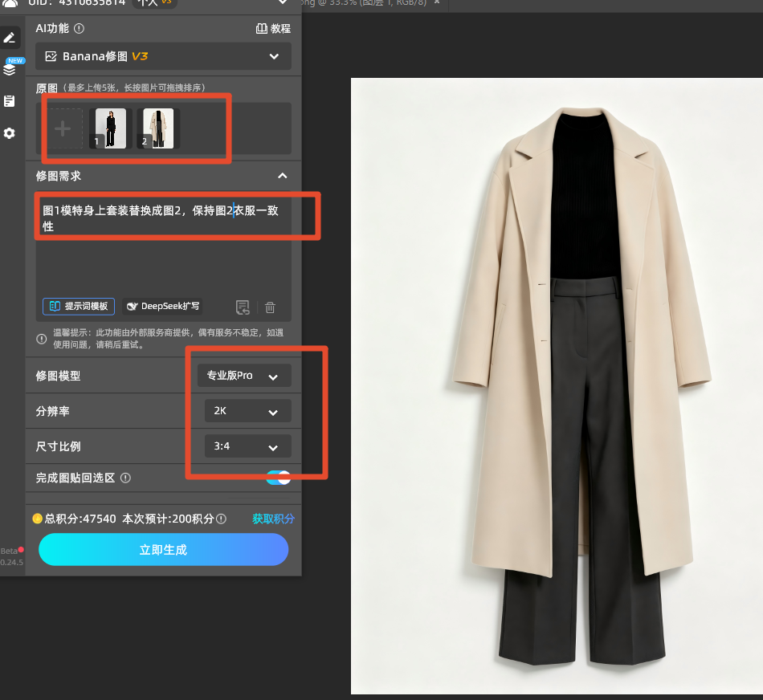This screenshot has width=763, height=700.
Task: Select the edit pencil sidebar icon
Action: 10,38
